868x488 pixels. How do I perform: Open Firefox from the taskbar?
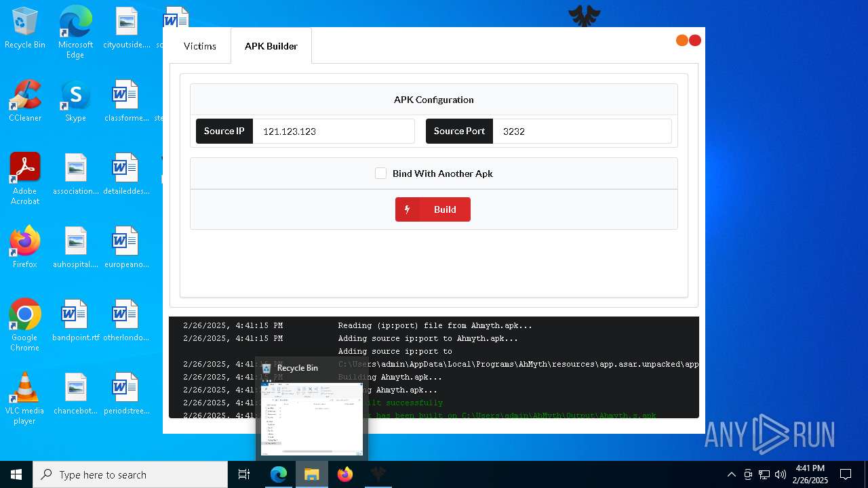[345, 474]
